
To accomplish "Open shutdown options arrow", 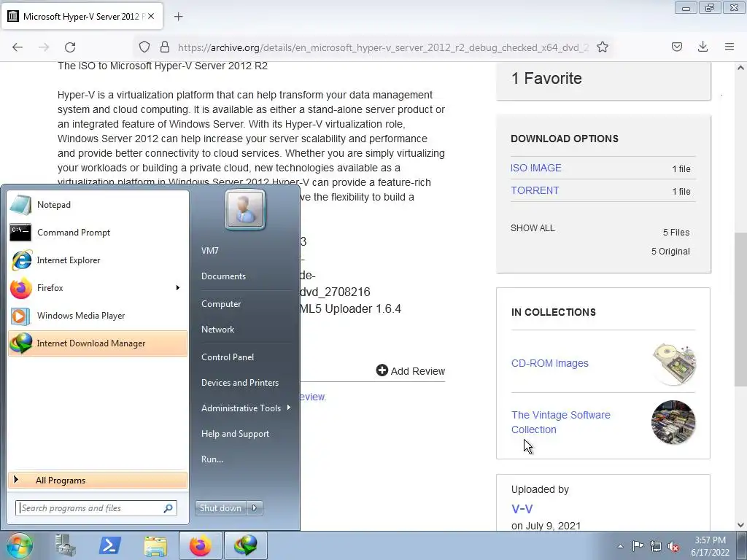I will [x=255, y=508].
